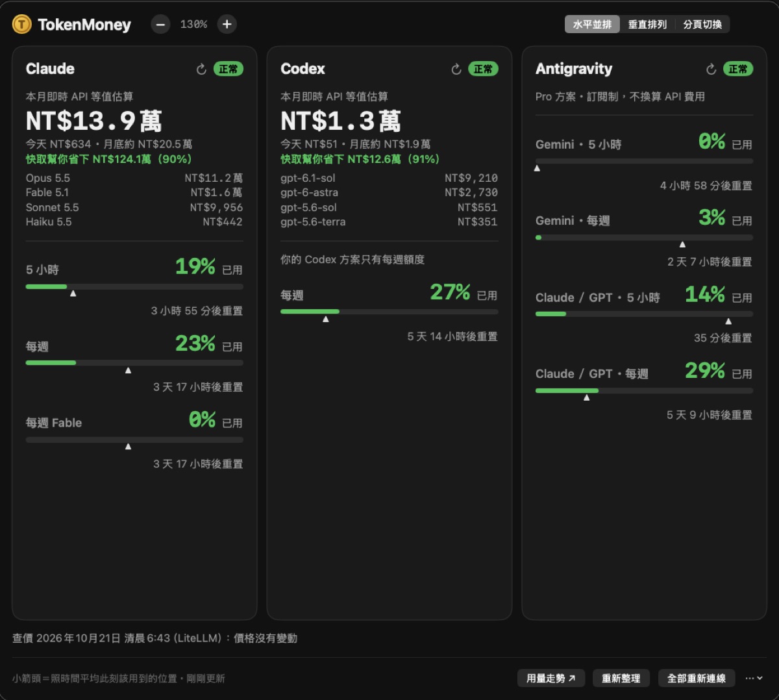Click the 全部重新連線 button
Screen dimensions: 779x700
click(697, 679)
